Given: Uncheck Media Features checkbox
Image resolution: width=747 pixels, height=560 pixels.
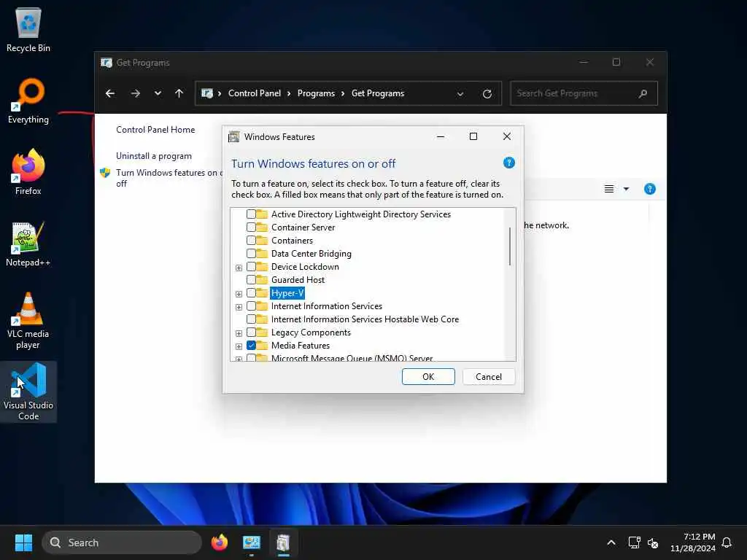Looking at the screenshot, I should click(251, 345).
